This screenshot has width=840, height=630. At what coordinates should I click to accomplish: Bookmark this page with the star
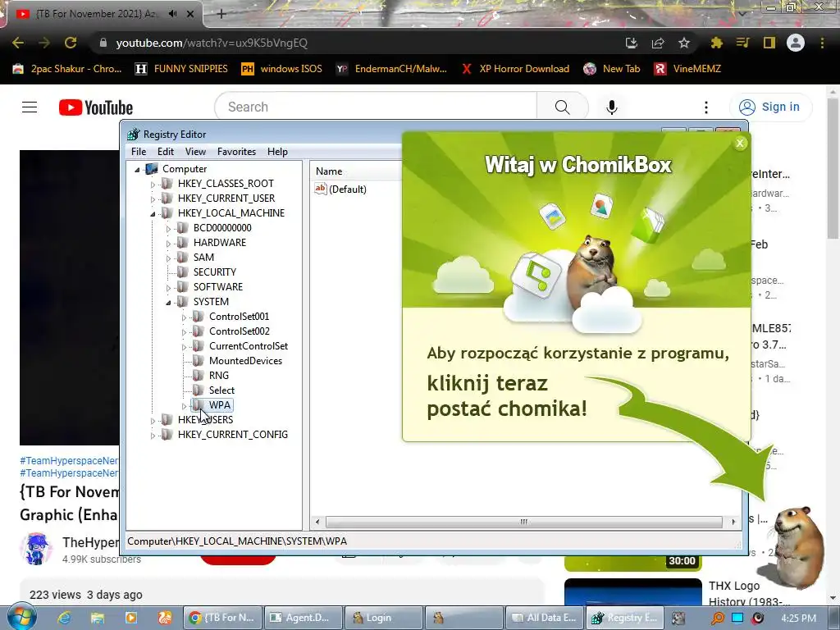684,43
